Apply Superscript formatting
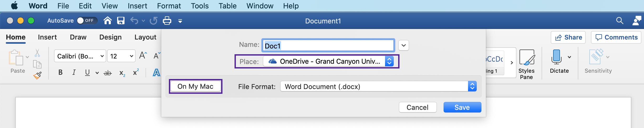644x128 pixels. 136,72
